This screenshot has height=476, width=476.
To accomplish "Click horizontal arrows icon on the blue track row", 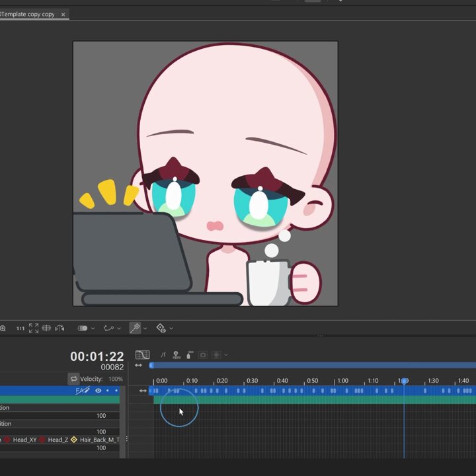I will click(x=143, y=391).
